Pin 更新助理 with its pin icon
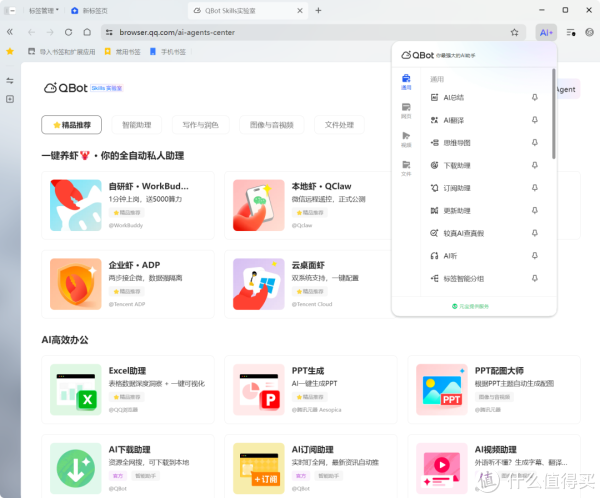 [536, 210]
